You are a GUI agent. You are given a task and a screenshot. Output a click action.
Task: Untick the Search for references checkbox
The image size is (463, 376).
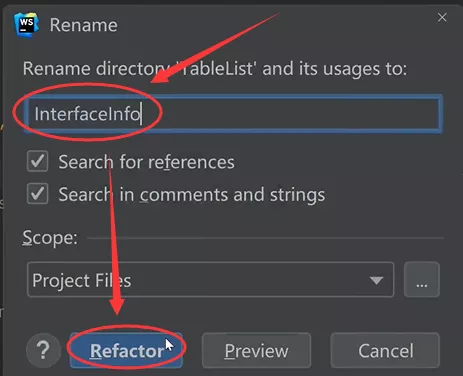37,161
